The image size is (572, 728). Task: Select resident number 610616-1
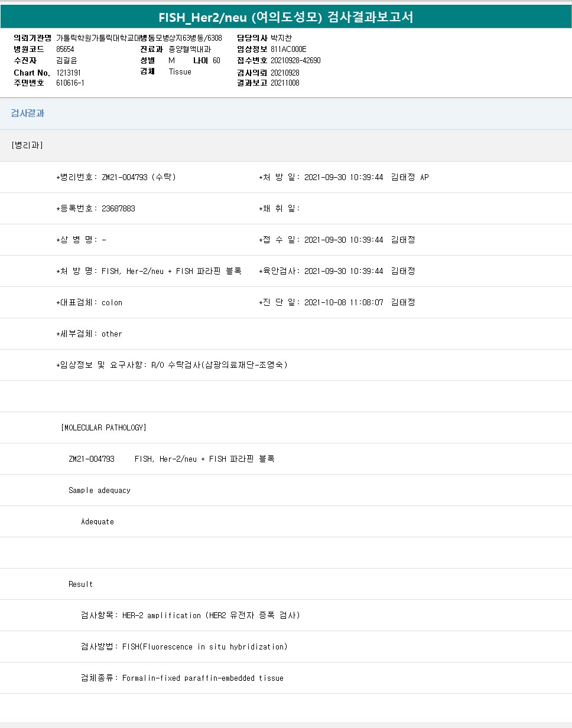[x=70, y=83]
